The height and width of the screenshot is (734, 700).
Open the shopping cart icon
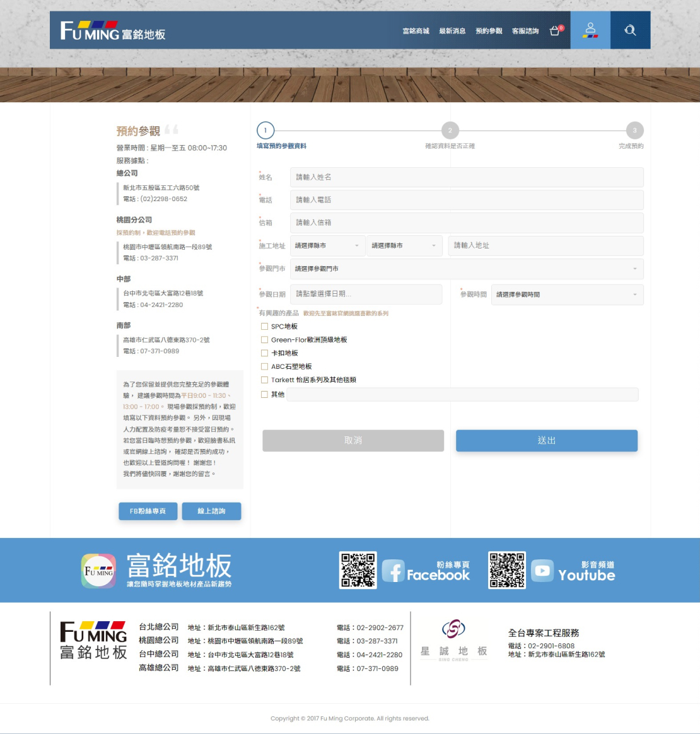pyautogui.click(x=556, y=31)
